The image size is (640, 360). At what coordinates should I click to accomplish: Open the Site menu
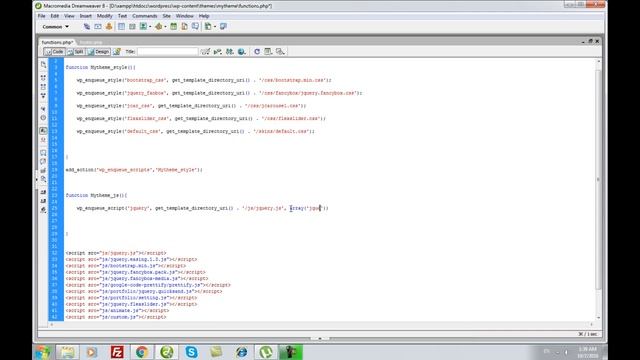pyautogui.click(x=167, y=16)
